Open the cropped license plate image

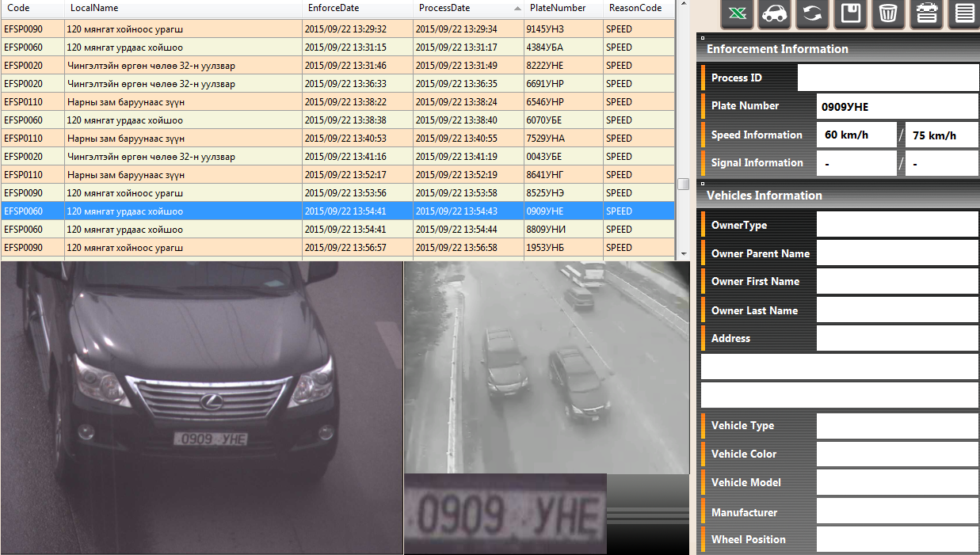tap(505, 514)
